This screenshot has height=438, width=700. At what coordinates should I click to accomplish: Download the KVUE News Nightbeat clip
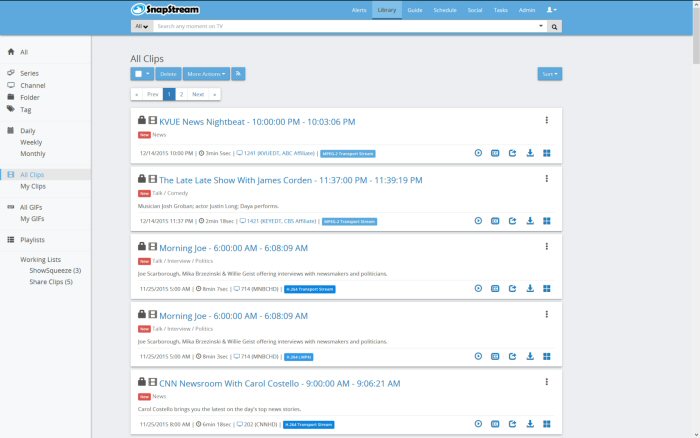530,153
